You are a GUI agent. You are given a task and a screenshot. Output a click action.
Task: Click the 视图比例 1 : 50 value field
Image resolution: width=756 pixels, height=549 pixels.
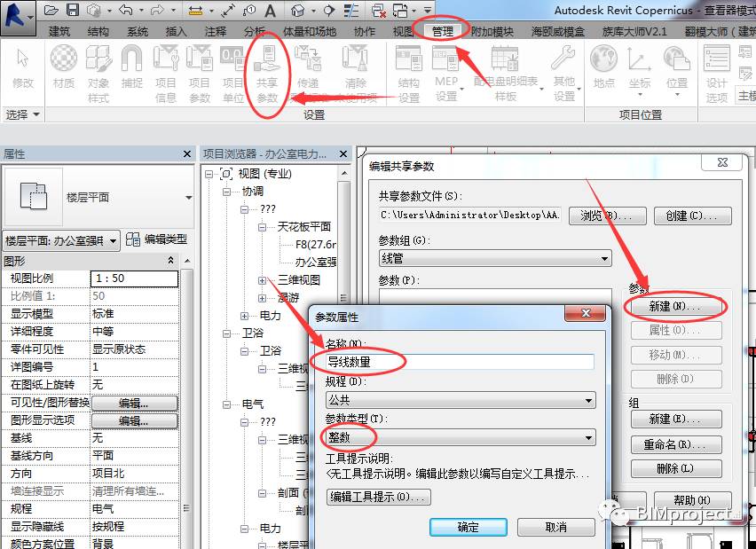click(135, 278)
